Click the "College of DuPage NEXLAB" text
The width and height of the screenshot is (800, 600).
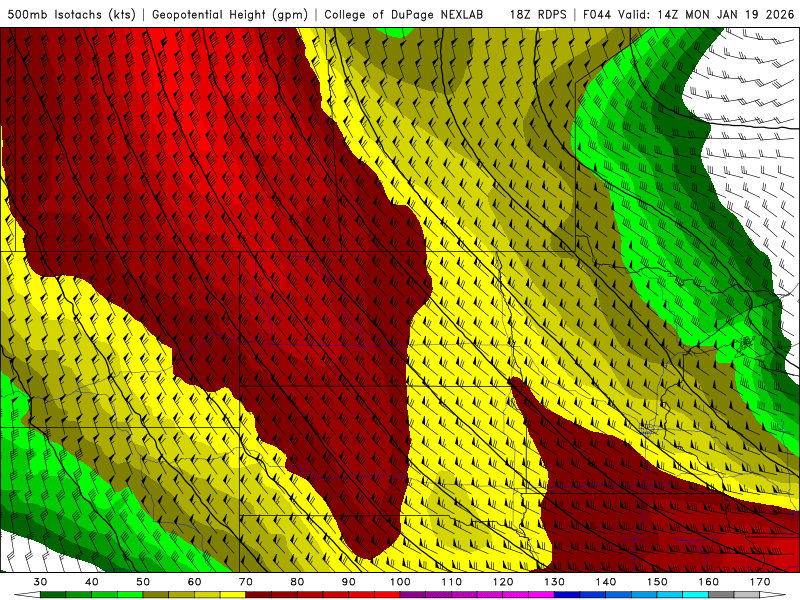pos(404,15)
